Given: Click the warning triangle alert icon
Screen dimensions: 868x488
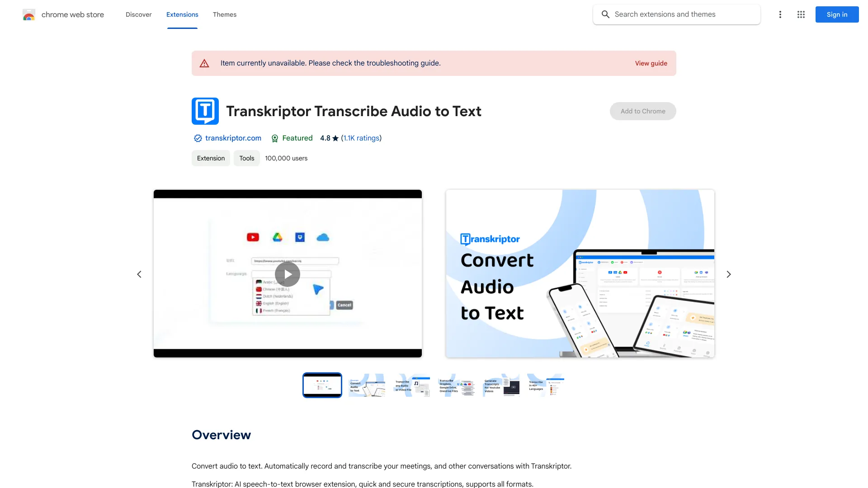Looking at the screenshot, I should pos(204,62).
